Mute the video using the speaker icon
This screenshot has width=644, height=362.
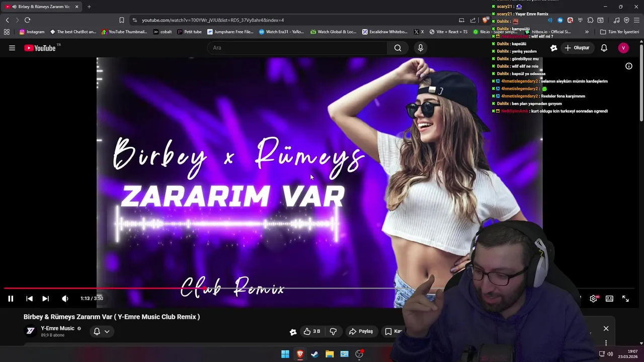[x=65, y=299]
